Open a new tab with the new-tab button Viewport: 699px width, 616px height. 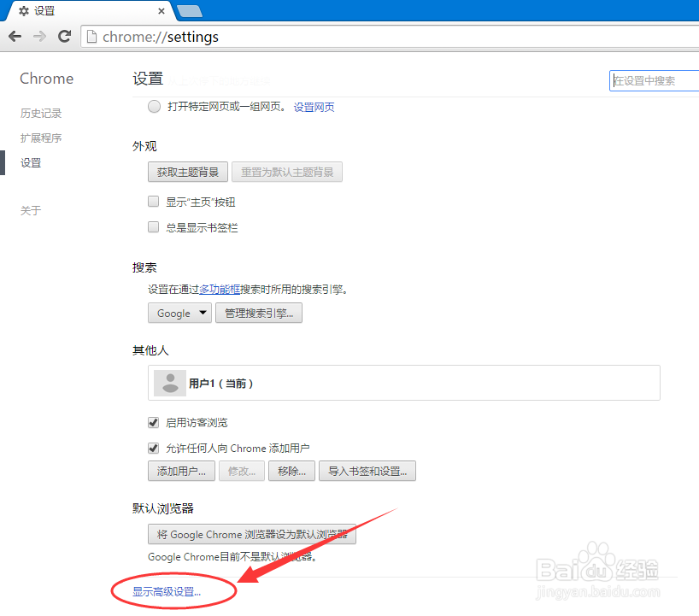coord(190,11)
